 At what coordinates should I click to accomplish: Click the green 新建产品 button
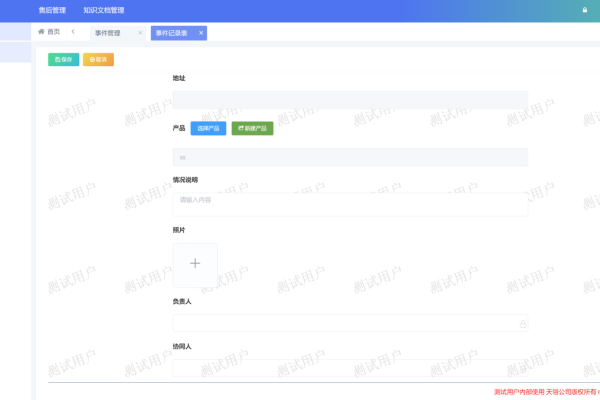pos(253,128)
